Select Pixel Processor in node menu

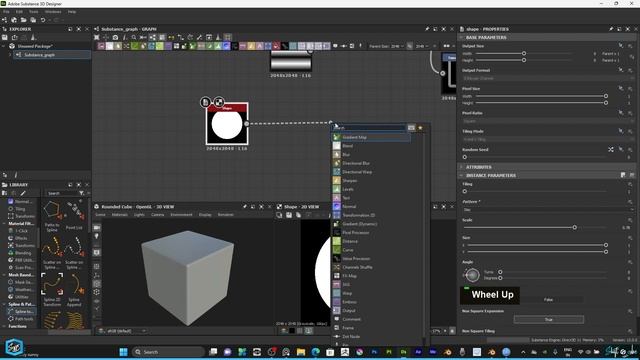coord(371,233)
